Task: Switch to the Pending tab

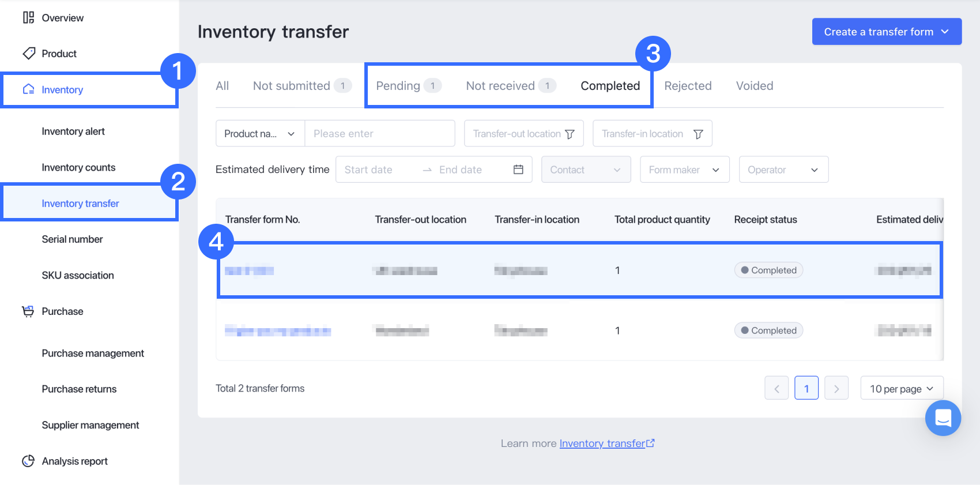Action: (398, 86)
